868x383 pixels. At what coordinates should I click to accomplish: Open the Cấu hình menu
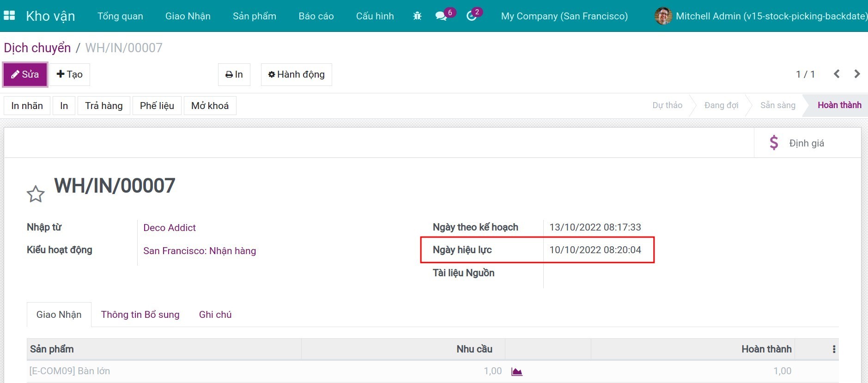pos(375,16)
